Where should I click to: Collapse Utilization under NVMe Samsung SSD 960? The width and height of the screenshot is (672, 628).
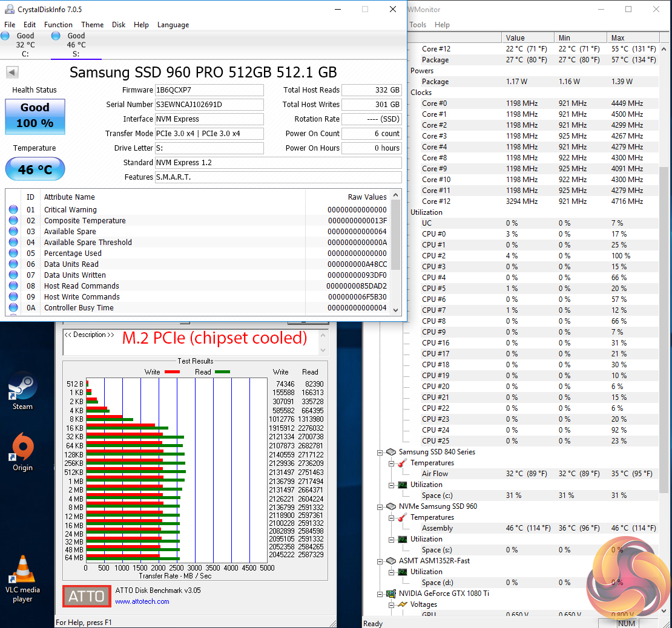[391, 540]
